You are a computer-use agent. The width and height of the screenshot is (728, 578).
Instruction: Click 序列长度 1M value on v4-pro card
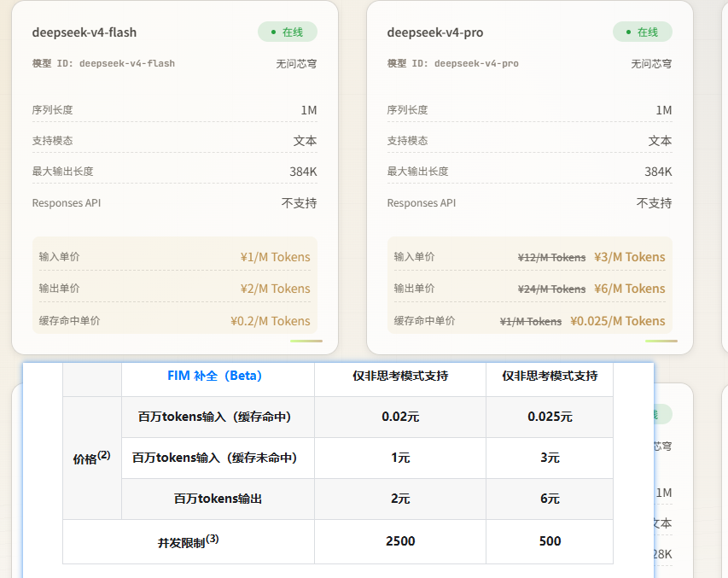pos(664,110)
